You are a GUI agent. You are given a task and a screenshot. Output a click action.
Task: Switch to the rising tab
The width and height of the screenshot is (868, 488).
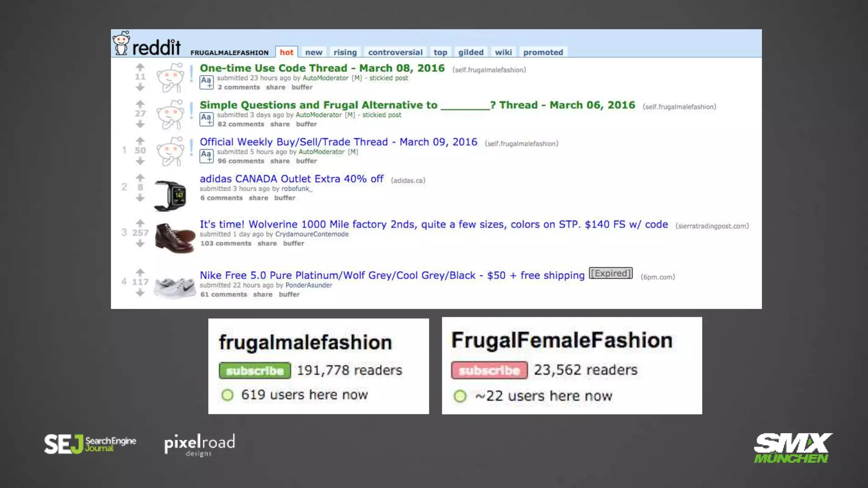click(345, 52)
